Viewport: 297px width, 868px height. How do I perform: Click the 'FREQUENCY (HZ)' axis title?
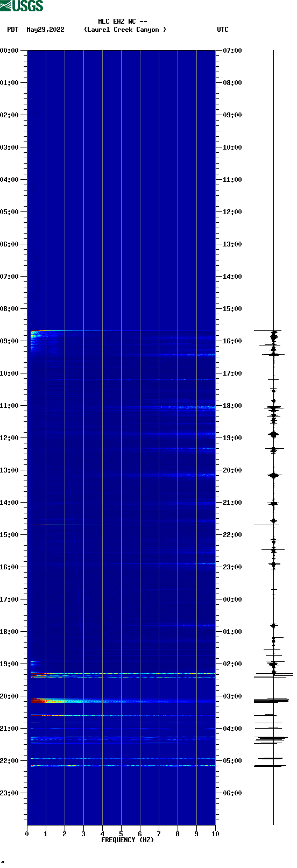point(128,840)
